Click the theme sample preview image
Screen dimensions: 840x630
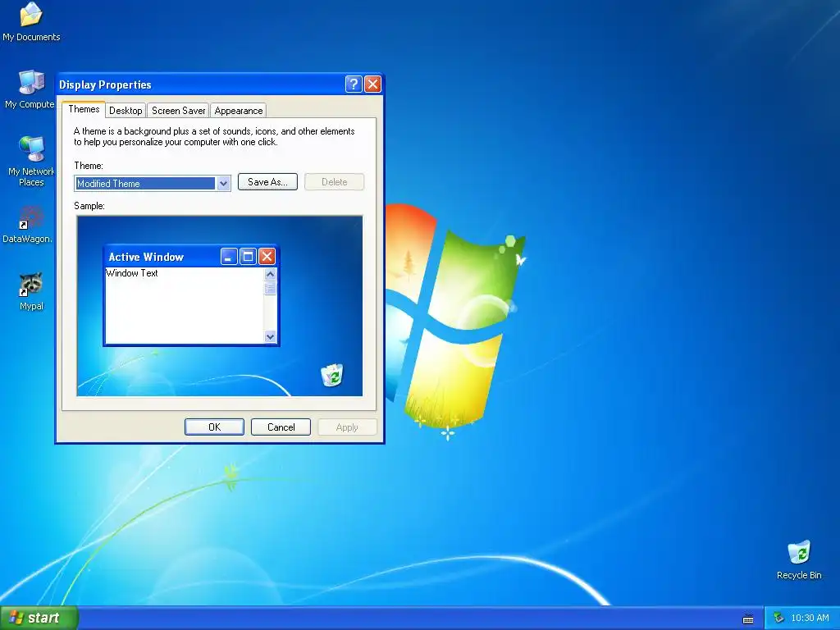coord(220,306)
